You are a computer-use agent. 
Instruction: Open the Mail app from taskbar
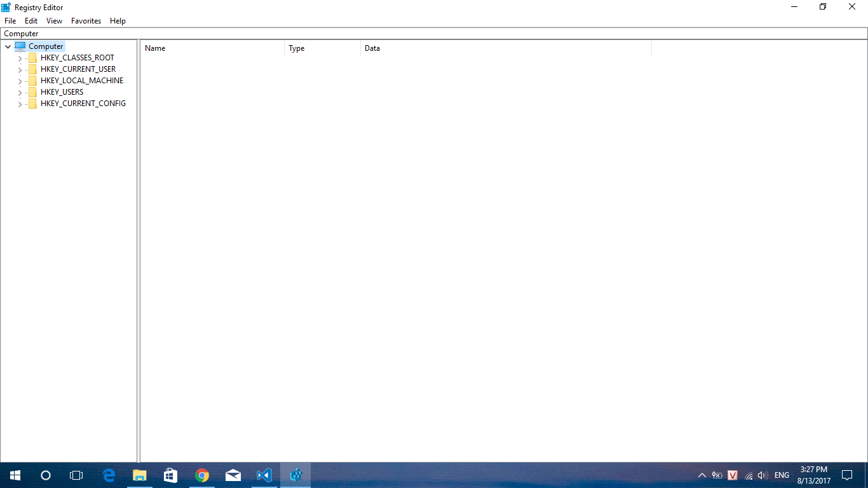click(233, 475)
